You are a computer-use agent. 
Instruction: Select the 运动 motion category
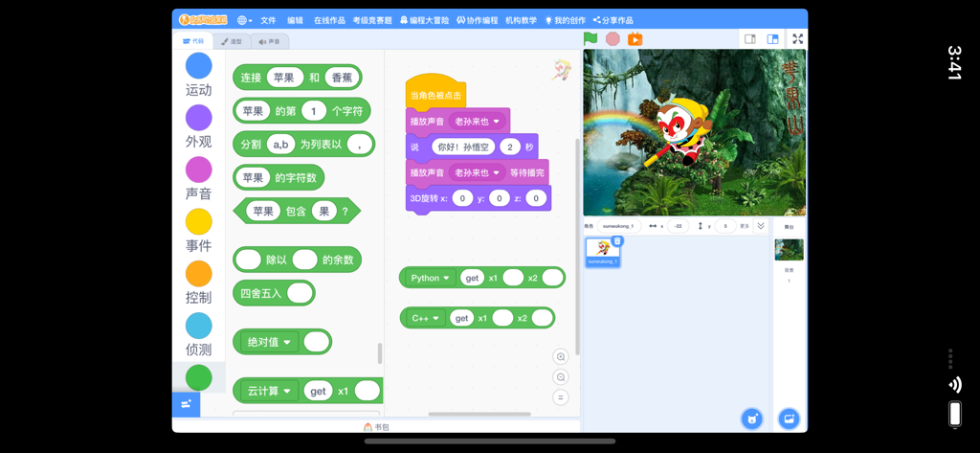click(x=199, y=74)
